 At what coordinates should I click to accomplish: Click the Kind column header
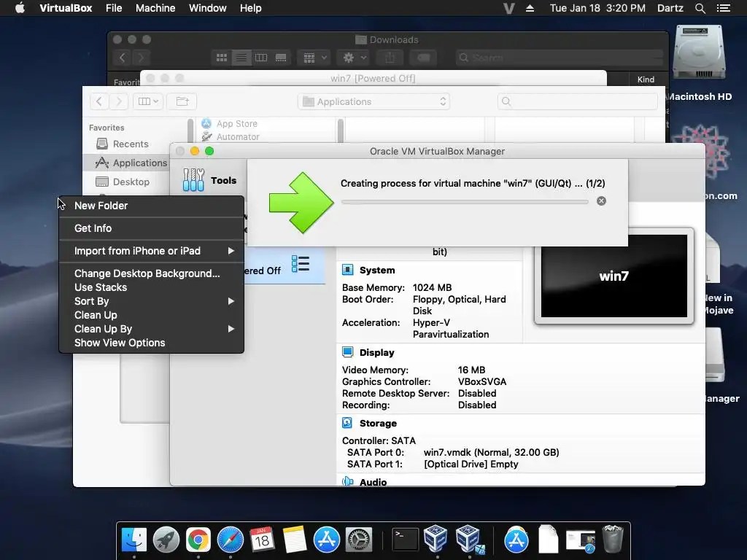click(x=646, y=79)
